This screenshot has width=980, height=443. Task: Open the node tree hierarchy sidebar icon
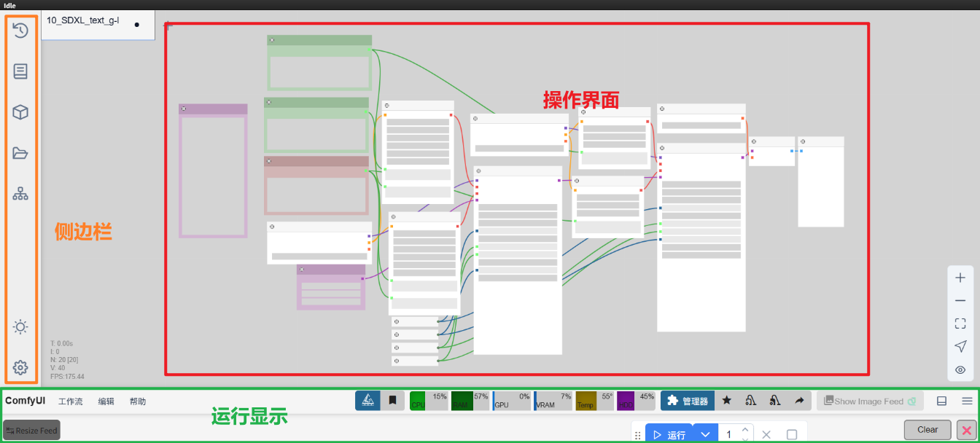pos(20,194)
